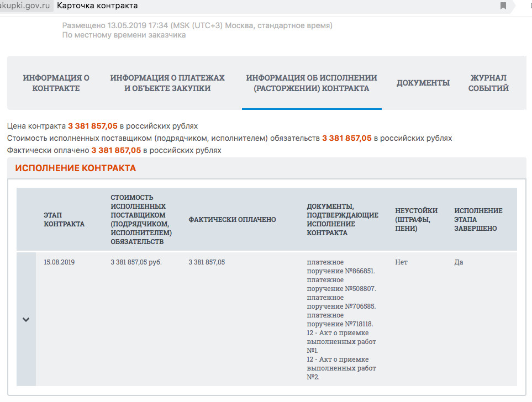Switch to Информация о платежах и объекте закупки tab
Image resolution: width=532 pixels, height=402 pixels.
167,83
